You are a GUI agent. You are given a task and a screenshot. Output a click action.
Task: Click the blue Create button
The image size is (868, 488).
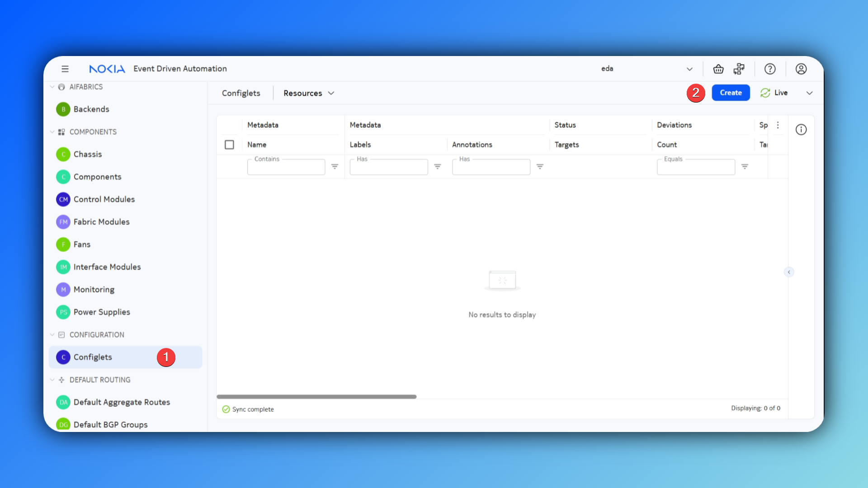[x=731, y=93]
